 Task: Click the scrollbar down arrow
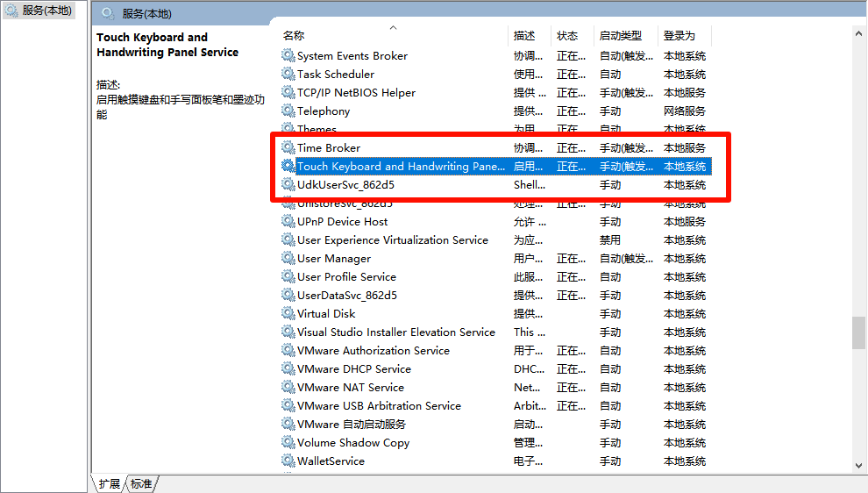(x=859, y=466)
